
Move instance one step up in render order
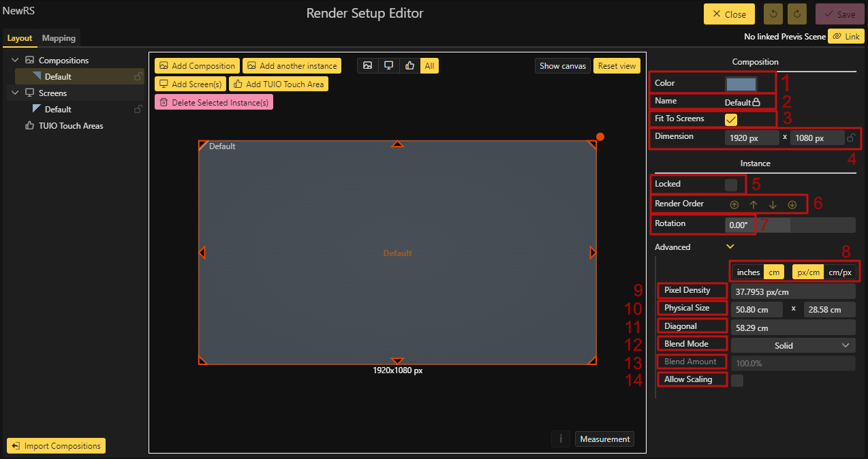pyautogui.click(x=754, y=204)
